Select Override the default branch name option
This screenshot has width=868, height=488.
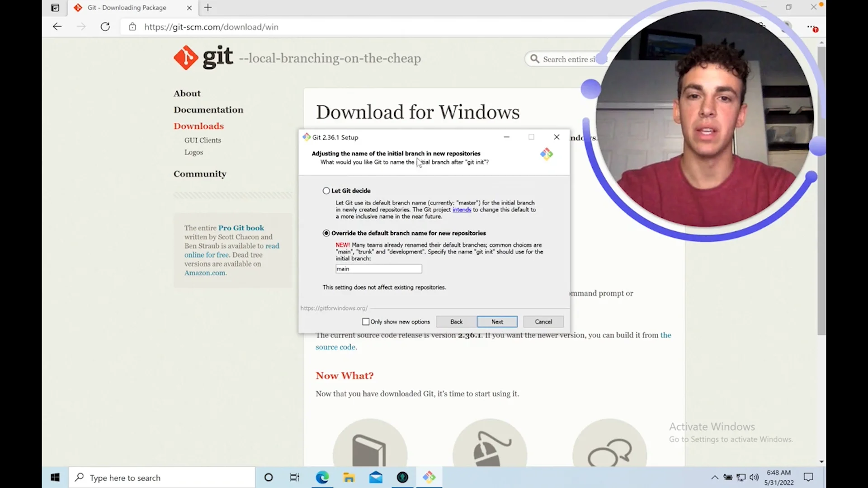[x=326, y=233]
